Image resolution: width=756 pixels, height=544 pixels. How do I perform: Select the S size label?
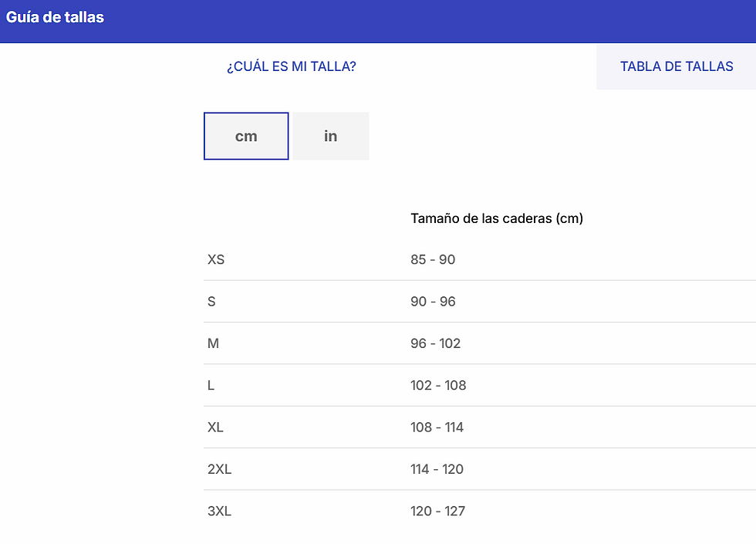click(x=211, y=302)
